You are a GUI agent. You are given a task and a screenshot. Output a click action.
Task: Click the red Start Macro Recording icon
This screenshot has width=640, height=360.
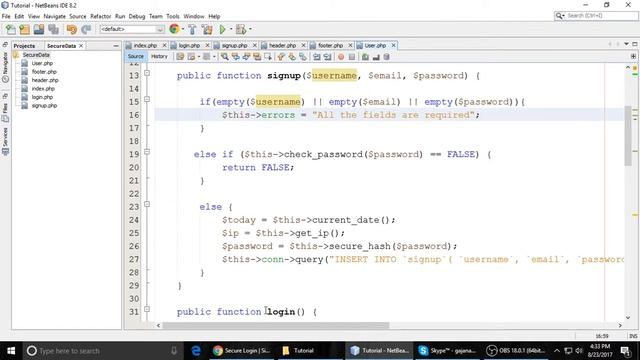point(341,57)
